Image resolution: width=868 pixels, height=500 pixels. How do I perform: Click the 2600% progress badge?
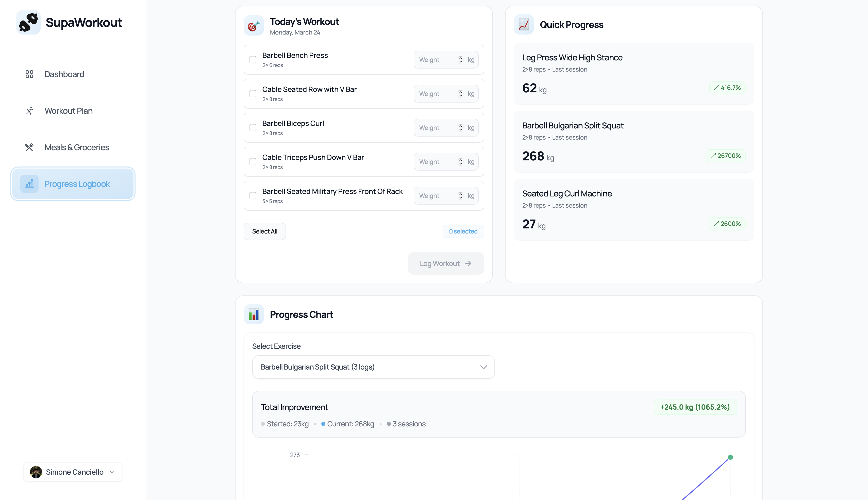coord(727,224)
